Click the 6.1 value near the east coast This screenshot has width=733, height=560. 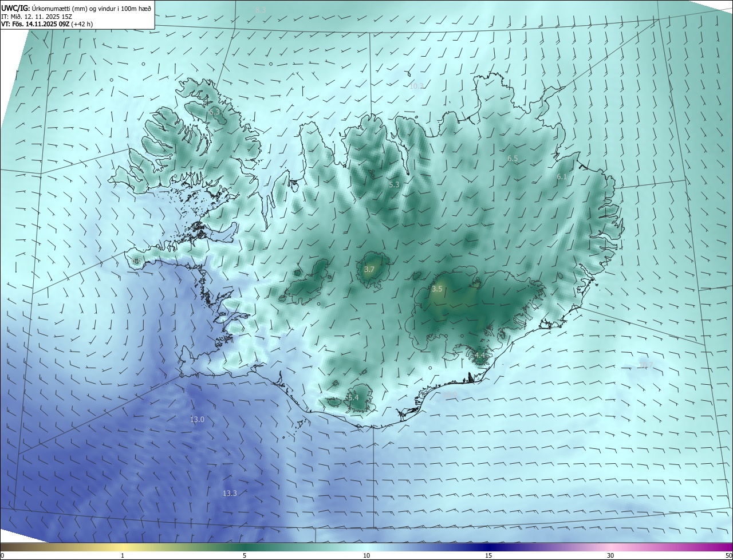pos(561,177)
